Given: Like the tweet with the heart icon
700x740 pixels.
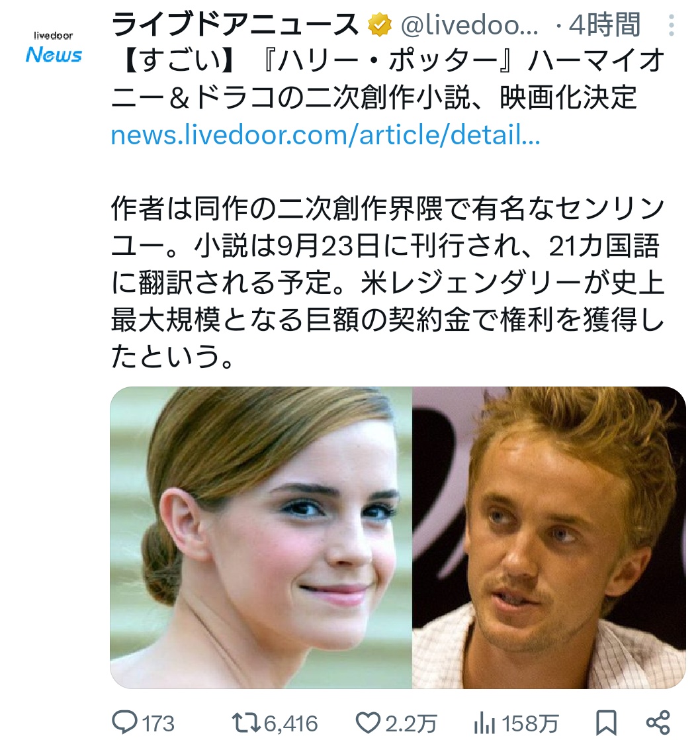Looking at the screenshot, I should (x=368, y=723).
